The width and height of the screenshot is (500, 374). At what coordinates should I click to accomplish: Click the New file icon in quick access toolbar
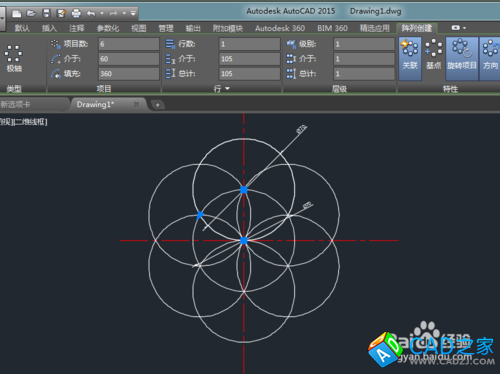coord(16,14)
